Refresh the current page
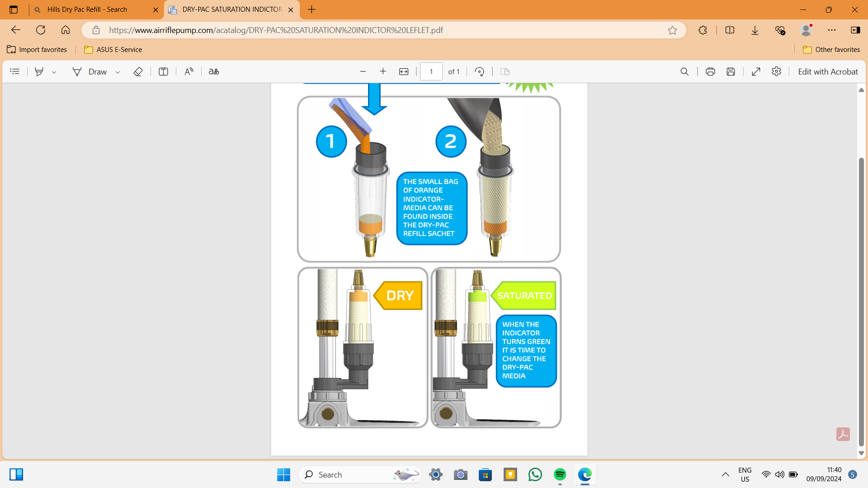The height and width of the screenshot is (488, 868). 41,30
